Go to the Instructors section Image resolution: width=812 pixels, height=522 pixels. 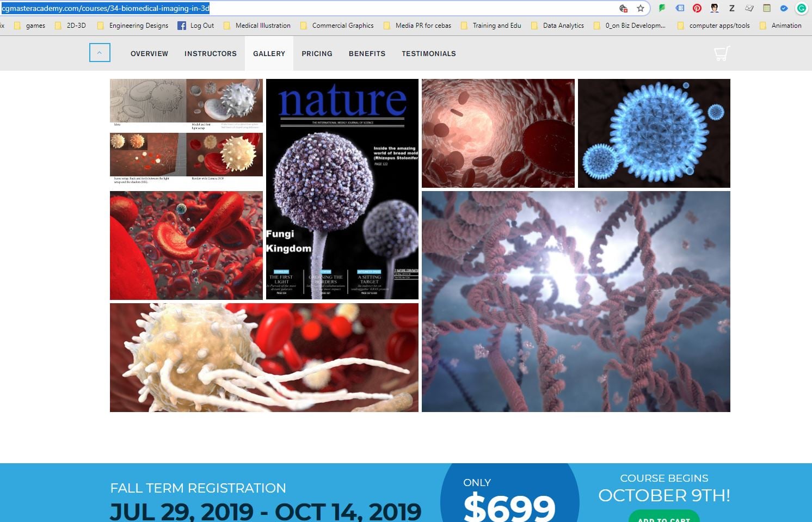211,53
